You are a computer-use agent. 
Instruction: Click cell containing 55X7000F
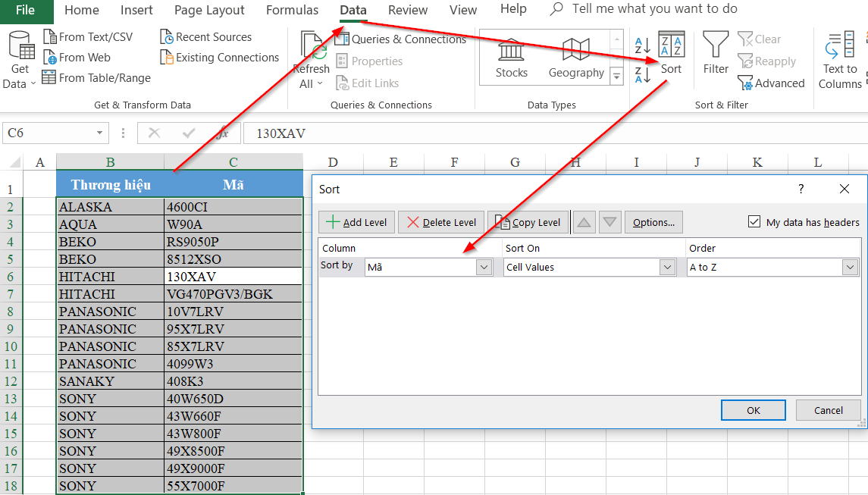click(x=233, y=486)
